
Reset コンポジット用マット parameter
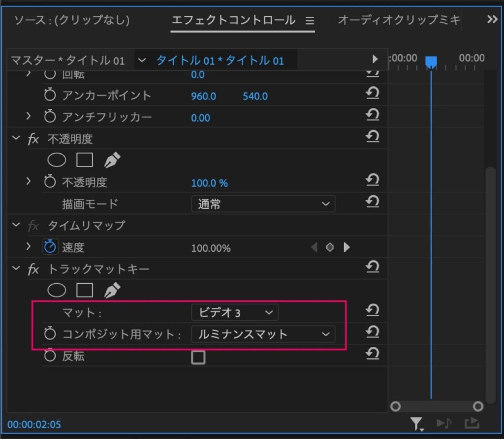tap(373, 332)
